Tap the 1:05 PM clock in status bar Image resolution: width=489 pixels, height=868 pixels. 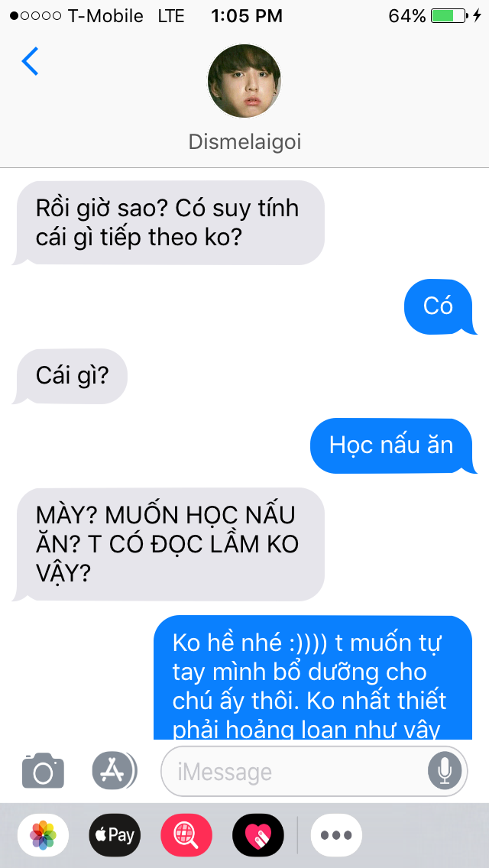pyautogui.click(x=247, y=16)
